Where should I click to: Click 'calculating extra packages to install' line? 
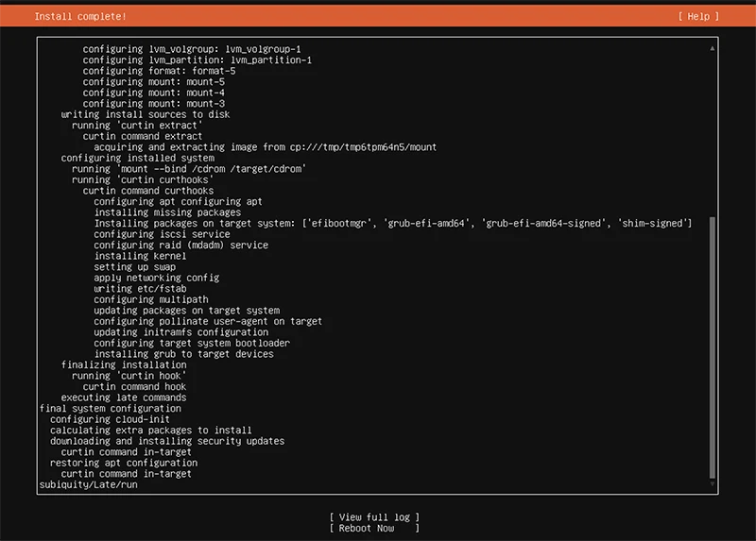click(x=151, y=431)
